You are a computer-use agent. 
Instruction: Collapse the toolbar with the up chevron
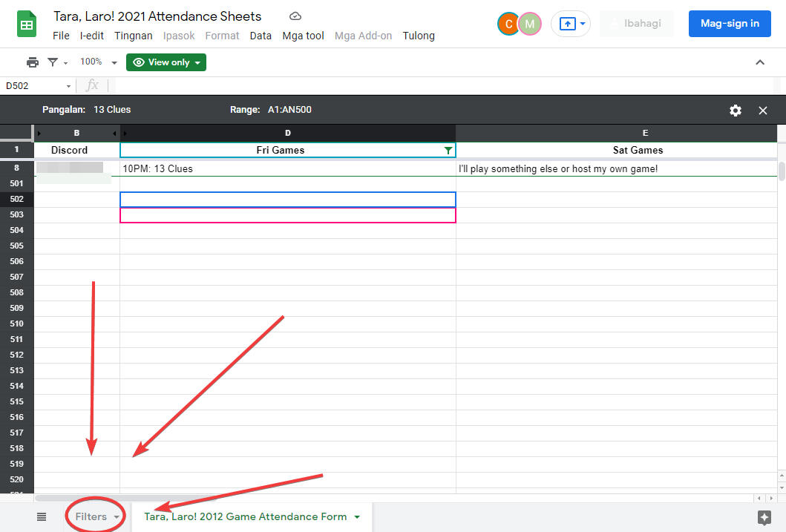pos(759,62)
